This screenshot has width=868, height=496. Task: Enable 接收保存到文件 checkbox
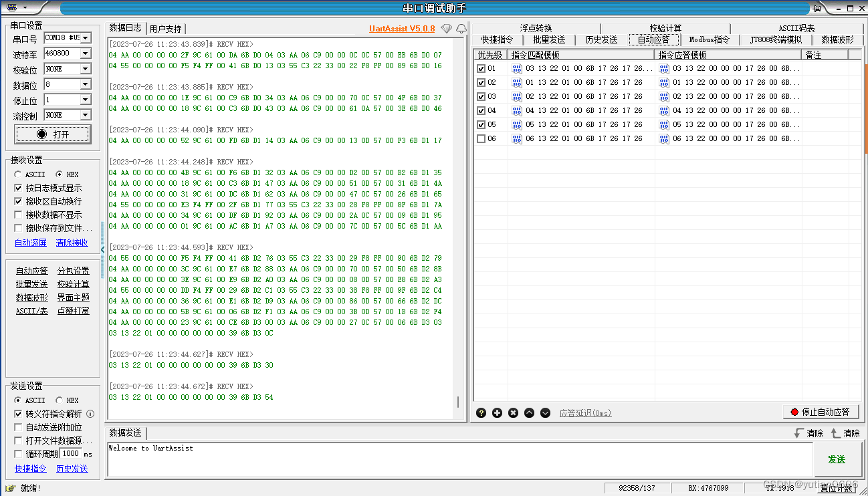coord(18,228)
